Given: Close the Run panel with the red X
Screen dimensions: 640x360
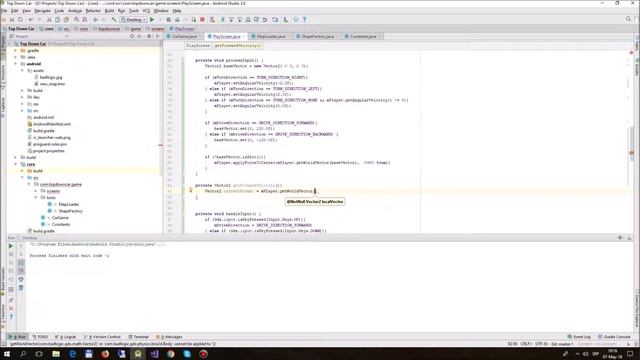Looking at the screenshot, I should click(x=11, y=309).
